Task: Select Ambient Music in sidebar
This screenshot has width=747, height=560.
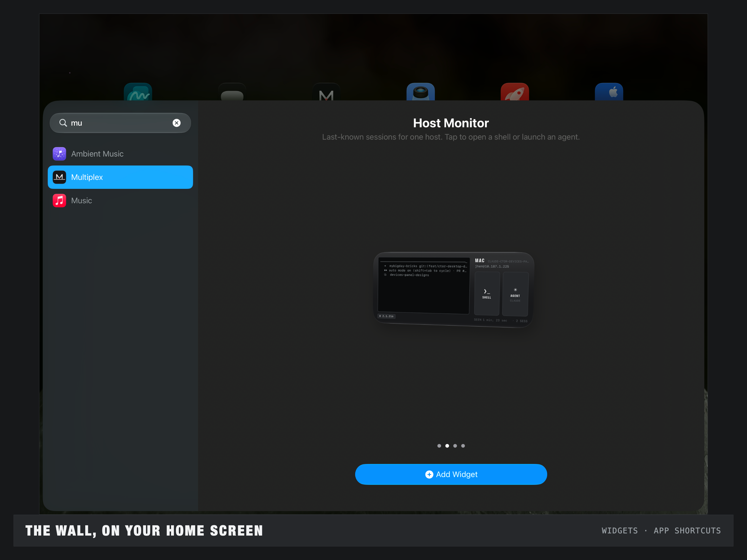Action: 120,154
